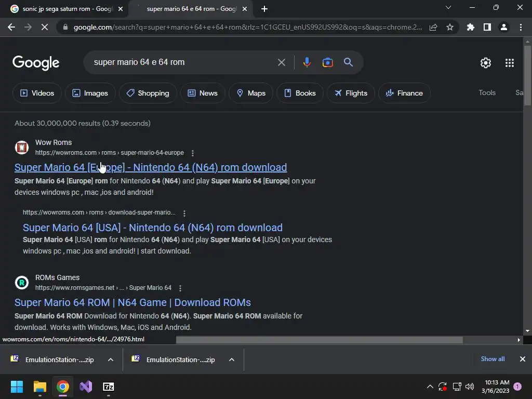Open Google apps grid
532x399 pixels.
point(510,63)
